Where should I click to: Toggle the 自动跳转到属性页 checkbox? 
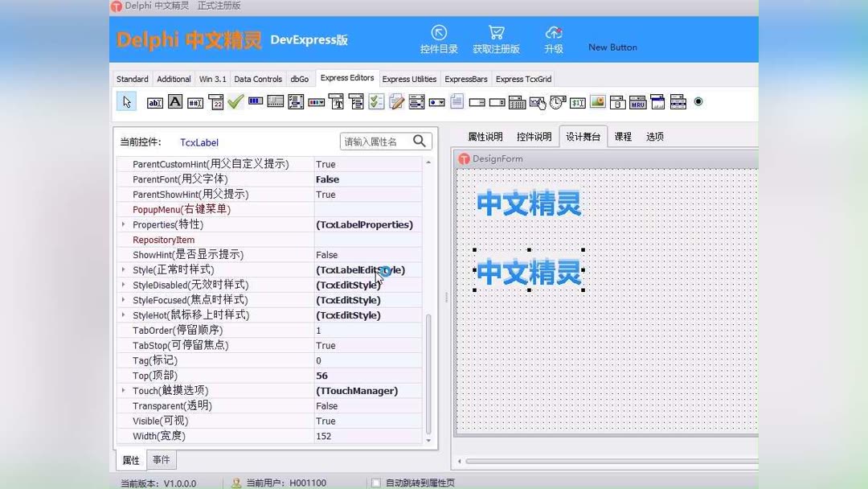375,483
